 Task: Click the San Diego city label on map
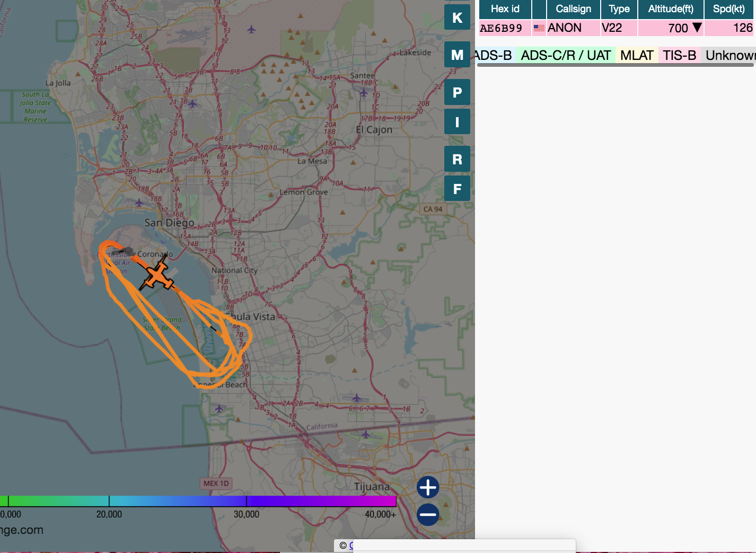[x=169, y=223]
